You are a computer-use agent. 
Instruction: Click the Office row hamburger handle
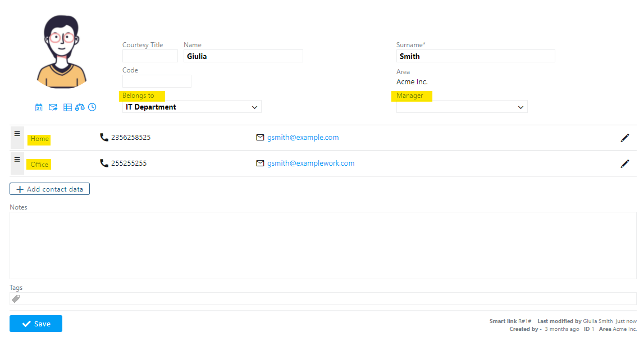(17, 160)
